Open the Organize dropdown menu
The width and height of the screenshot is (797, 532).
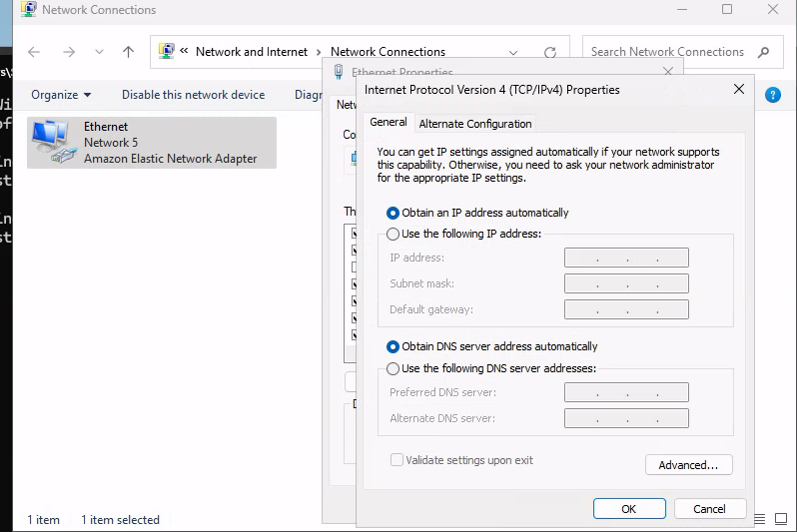click(x=61, y=95)
